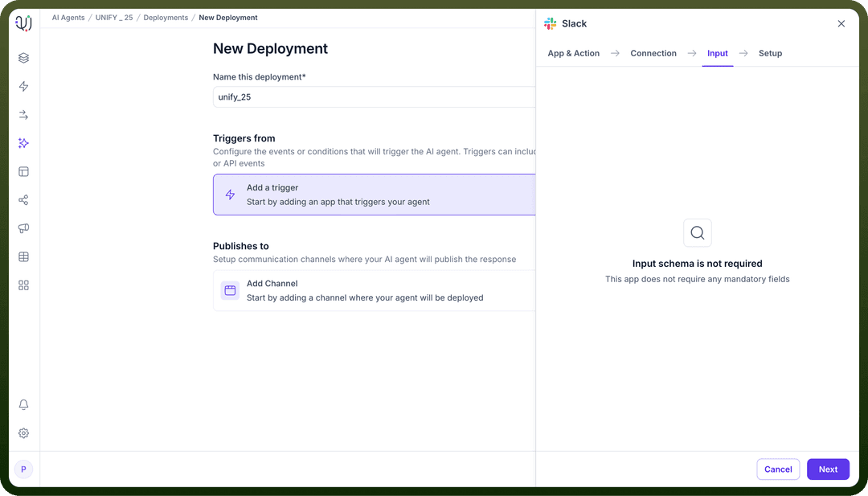Click the New Deployment heading

(270, 49)
